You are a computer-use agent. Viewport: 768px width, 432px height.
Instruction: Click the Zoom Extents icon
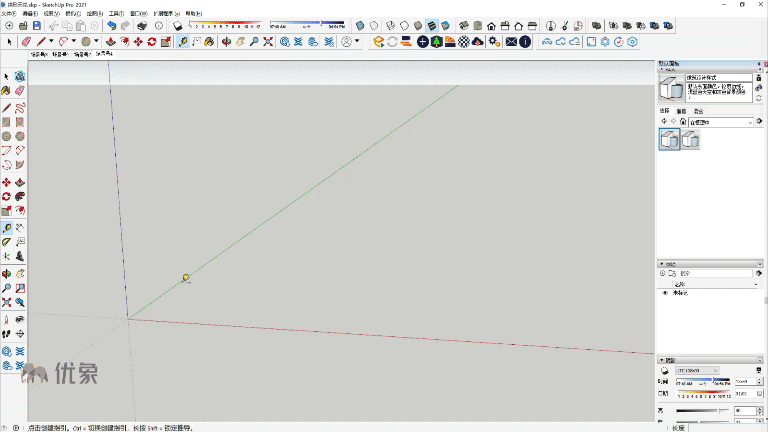(269, 42)
